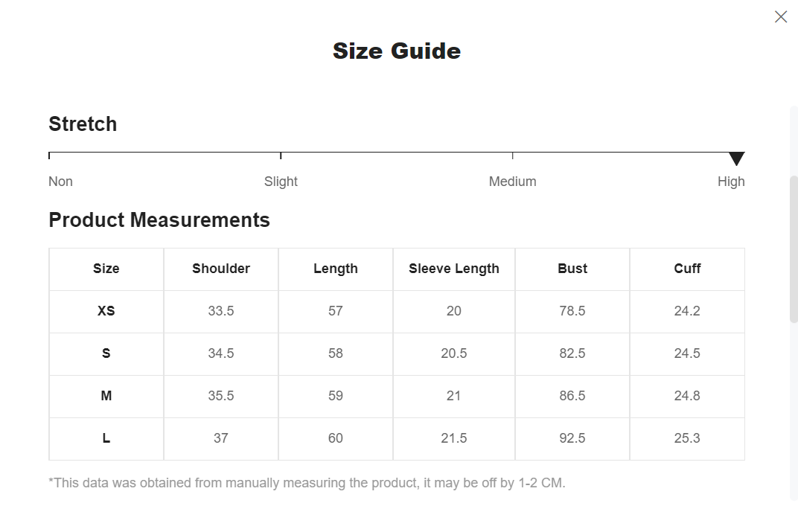Click the Product Measurements heading
This screenshot has height=532, width=798.
(159, 220)
